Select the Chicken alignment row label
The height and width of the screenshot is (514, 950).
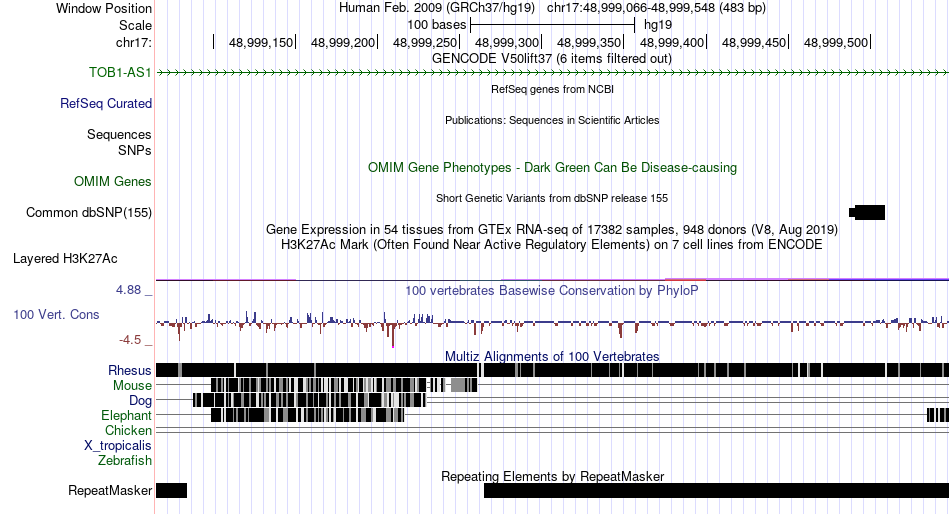click(128, 430)
